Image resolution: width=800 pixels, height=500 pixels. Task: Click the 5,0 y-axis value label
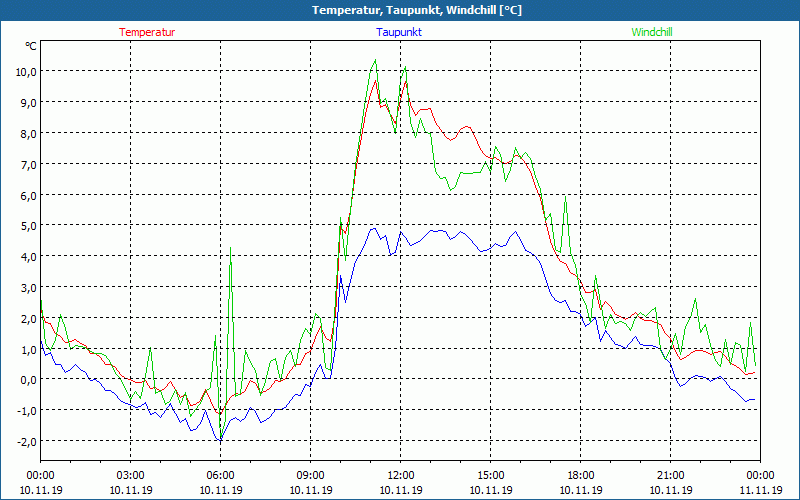[x=25, y=225]
